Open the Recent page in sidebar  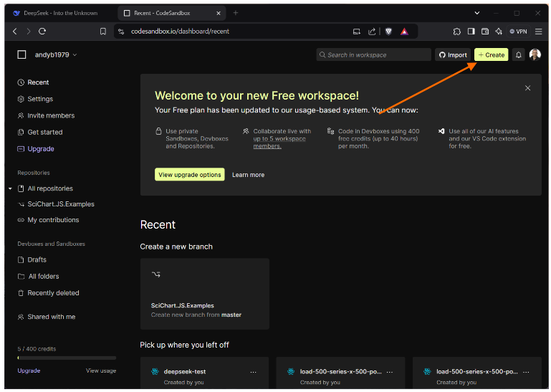point(34,82)
